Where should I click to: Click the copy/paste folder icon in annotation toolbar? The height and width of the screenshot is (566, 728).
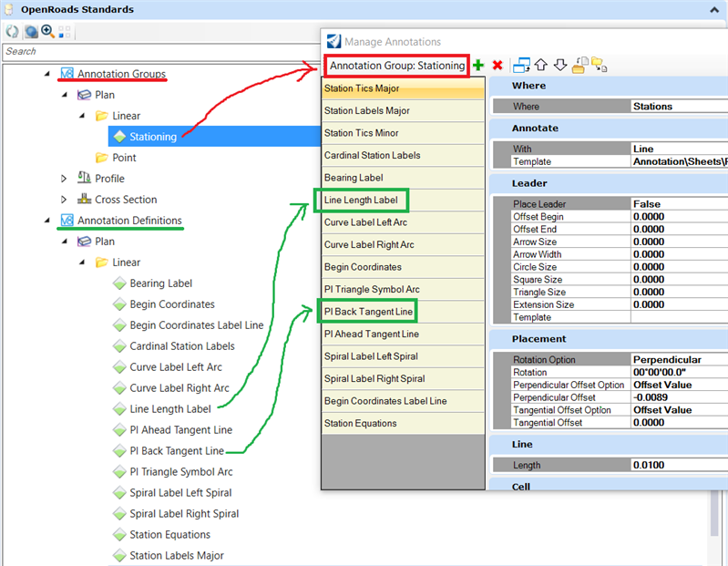click(579, 65)
